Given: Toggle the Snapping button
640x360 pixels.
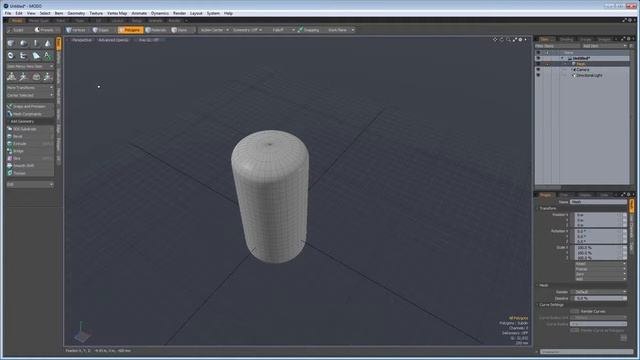Looking at the screenshot, I should coord(309,30).
